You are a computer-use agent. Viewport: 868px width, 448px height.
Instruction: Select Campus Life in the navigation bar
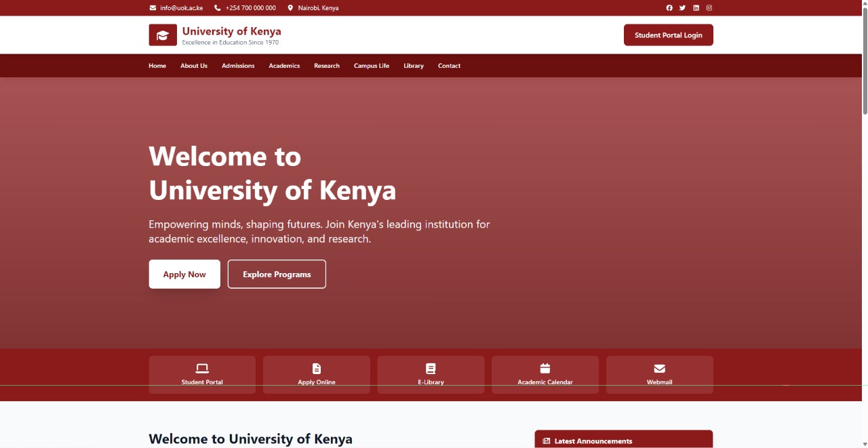[371, 65]
